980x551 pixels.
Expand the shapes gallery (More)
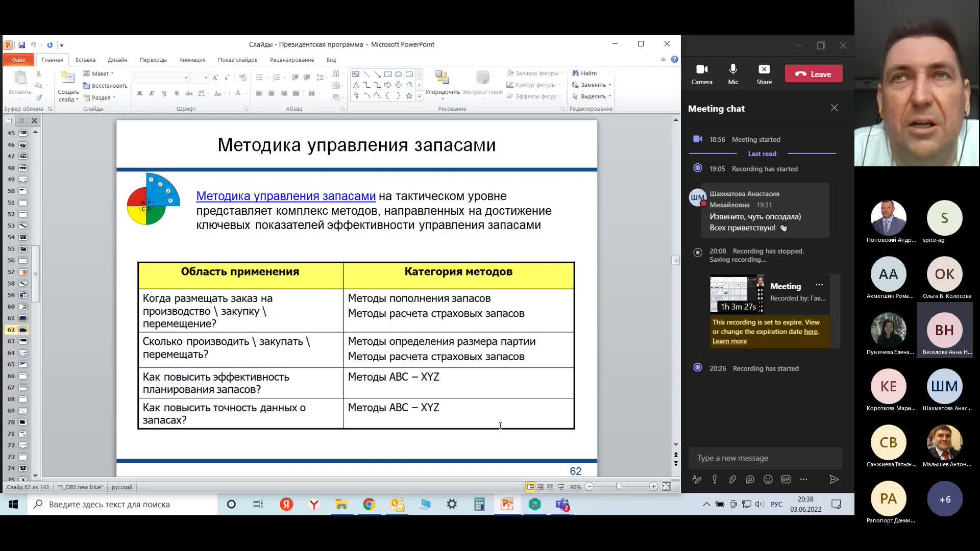pos(420,96)
